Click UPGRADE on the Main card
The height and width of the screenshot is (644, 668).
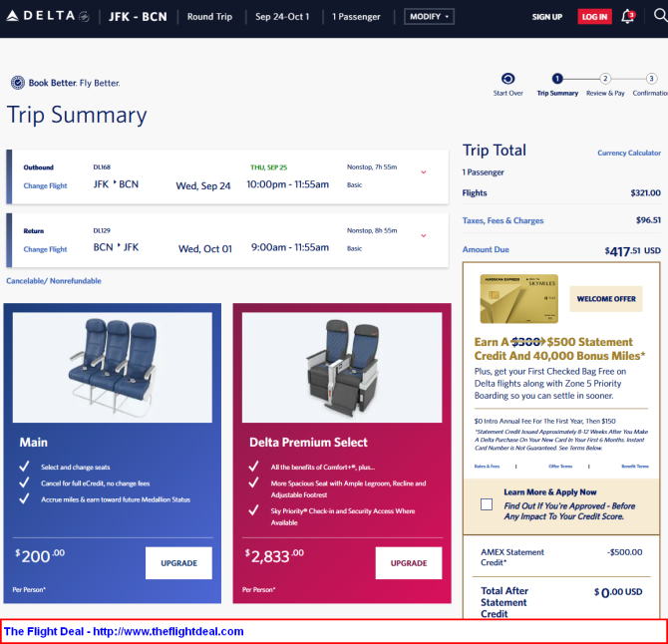coord(178,563)
